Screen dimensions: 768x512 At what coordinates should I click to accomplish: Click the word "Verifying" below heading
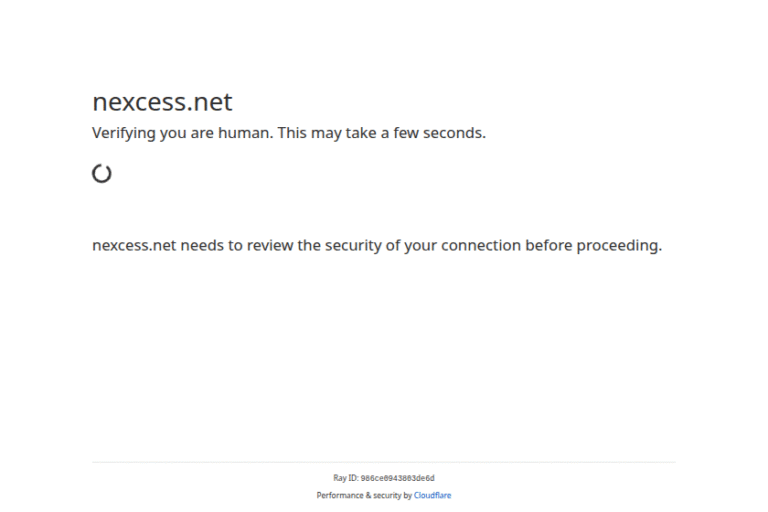pyautogui.click(x=124, y=133)
